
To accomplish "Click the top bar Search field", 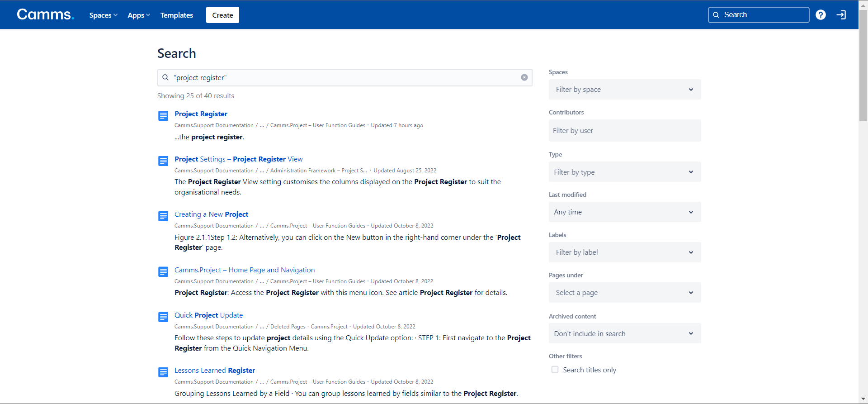I will [x=759, y=15].
